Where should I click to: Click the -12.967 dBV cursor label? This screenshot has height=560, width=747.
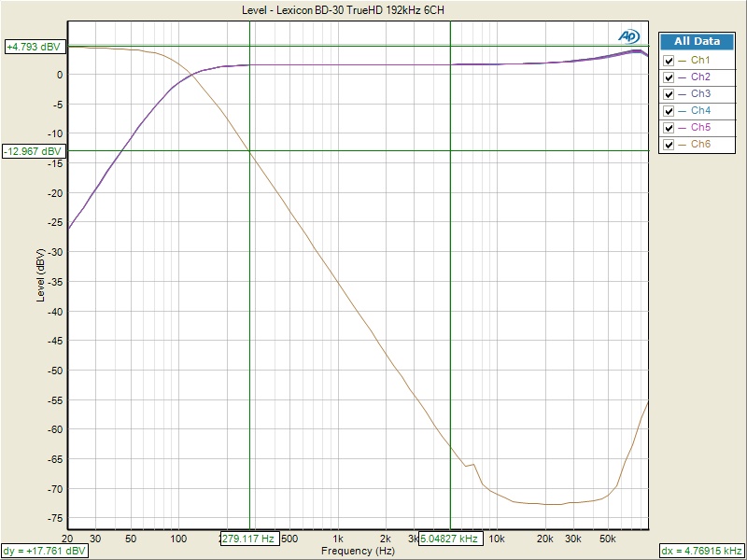(x=34, y=150)
